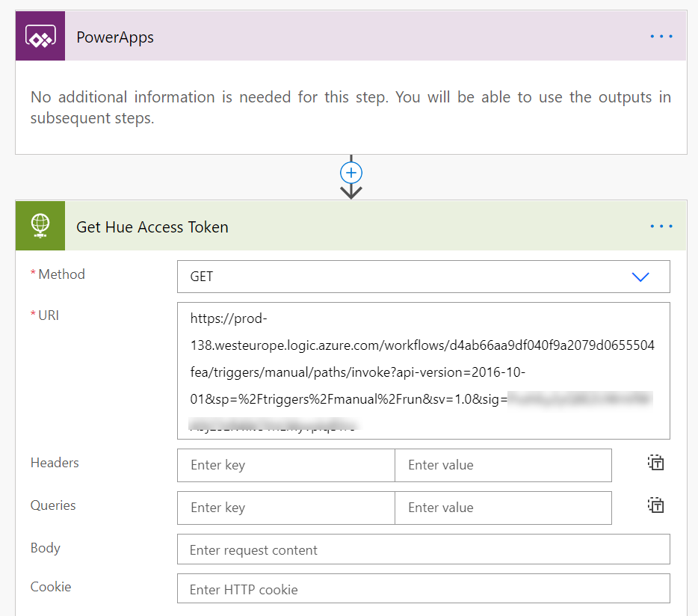Click the URI label

pyautogui.click(x=49, y=315)
